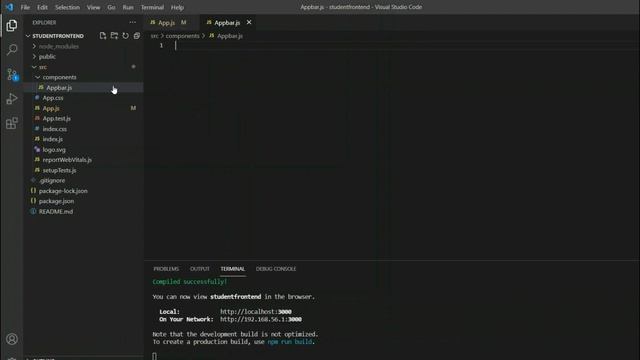
Task: Click the VS Code logo icon
Action: (9, 7)
